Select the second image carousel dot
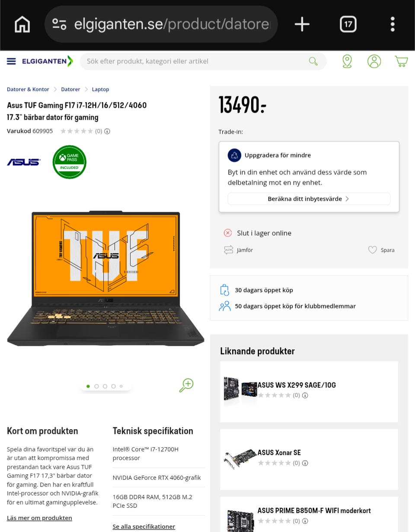 tap(96, 386)
